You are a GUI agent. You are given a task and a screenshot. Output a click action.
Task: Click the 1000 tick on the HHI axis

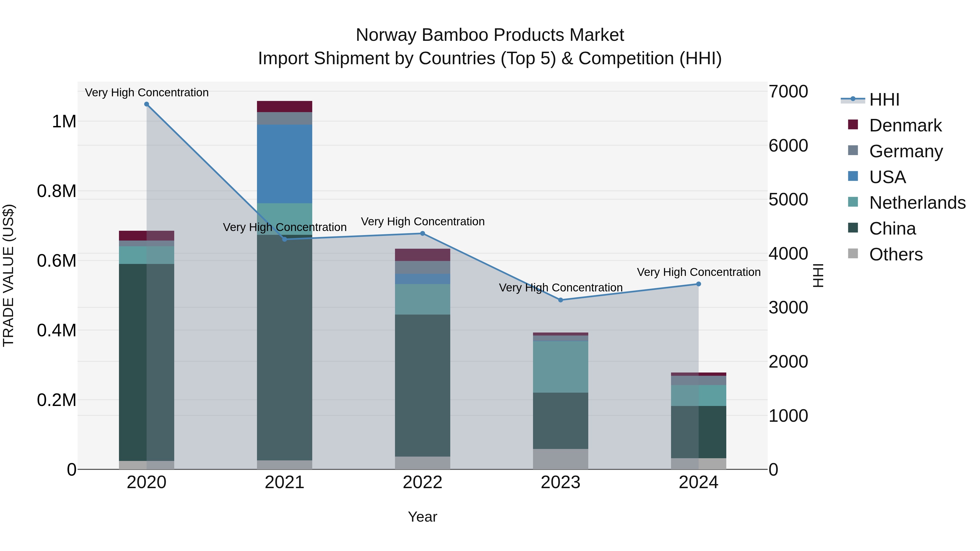(788, 415)
